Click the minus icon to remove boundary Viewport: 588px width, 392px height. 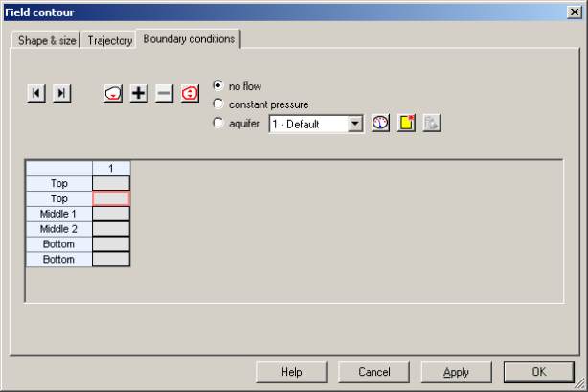pos(164,93)
